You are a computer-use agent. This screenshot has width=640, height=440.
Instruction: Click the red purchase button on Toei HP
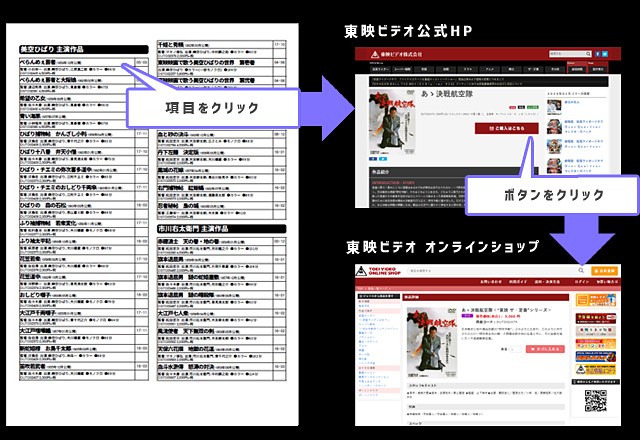point(507,128)
